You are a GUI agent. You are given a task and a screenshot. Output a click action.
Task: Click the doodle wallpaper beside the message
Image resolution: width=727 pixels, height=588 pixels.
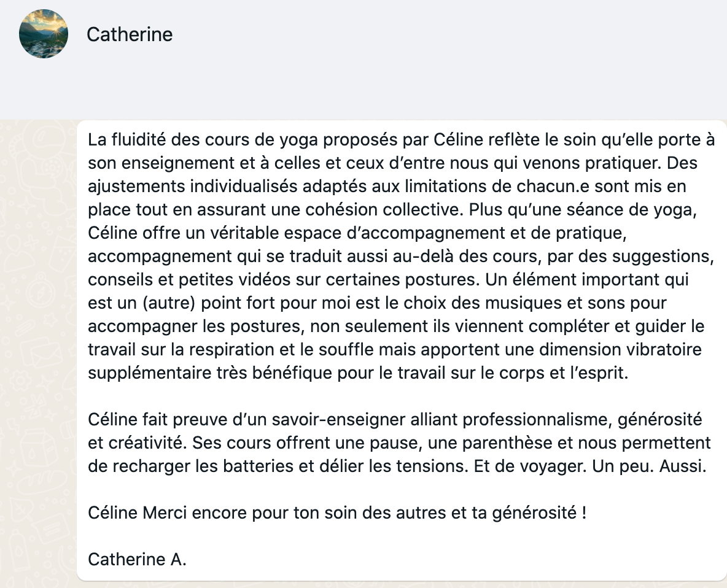pyautogui.click(x=37, y=352)
